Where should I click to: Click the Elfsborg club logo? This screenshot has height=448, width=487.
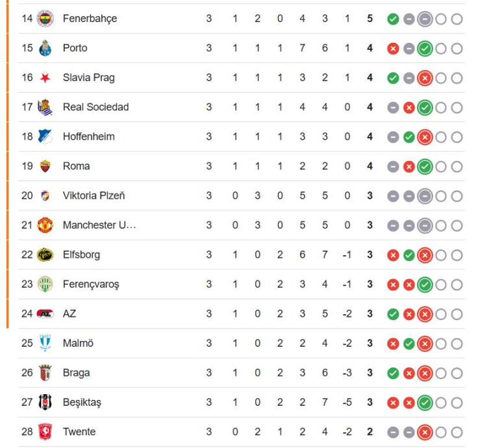point(45,255)
